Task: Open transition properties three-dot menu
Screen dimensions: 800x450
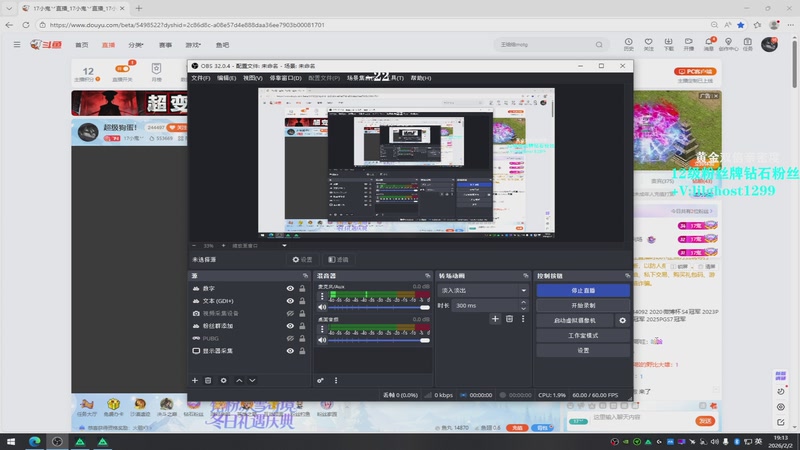Action: pos(523,319)
